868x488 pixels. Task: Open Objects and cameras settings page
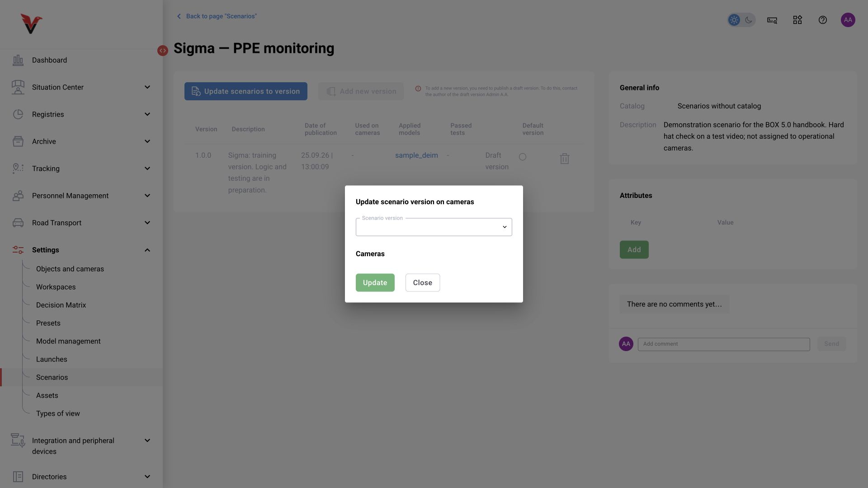click(x=70, y=269)
